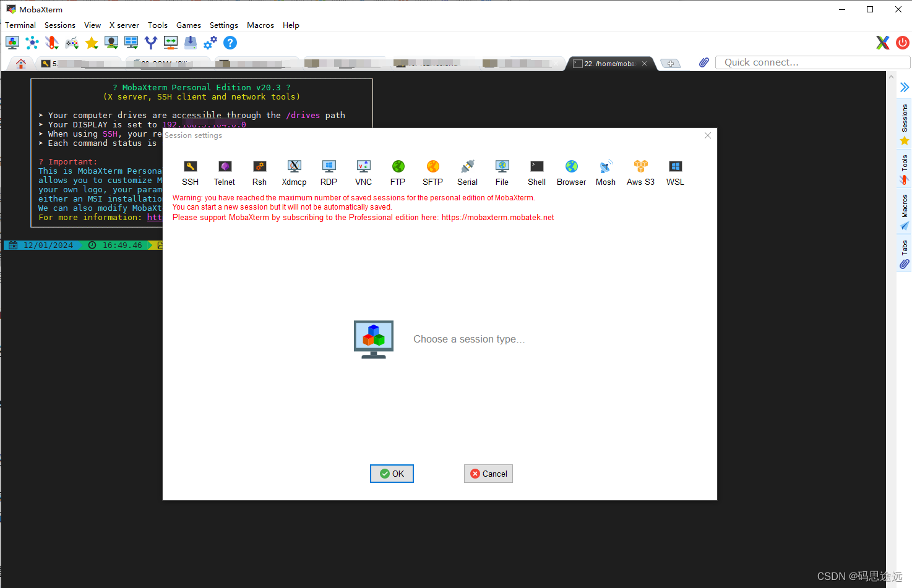This screenshot has width=912, height=588.
Task: Open the Games menu
Action: click(x=189, y=25)
